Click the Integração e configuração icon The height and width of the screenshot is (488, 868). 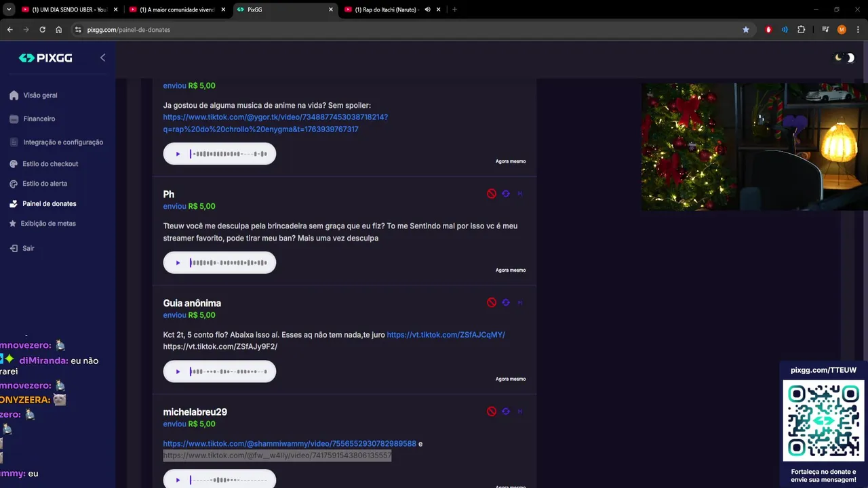(14, 142)
